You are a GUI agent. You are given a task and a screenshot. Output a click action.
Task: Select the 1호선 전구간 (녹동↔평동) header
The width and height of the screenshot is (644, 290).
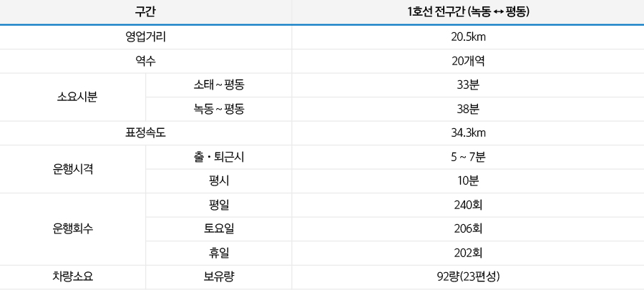pyautogui.click(x=468, y=12)
